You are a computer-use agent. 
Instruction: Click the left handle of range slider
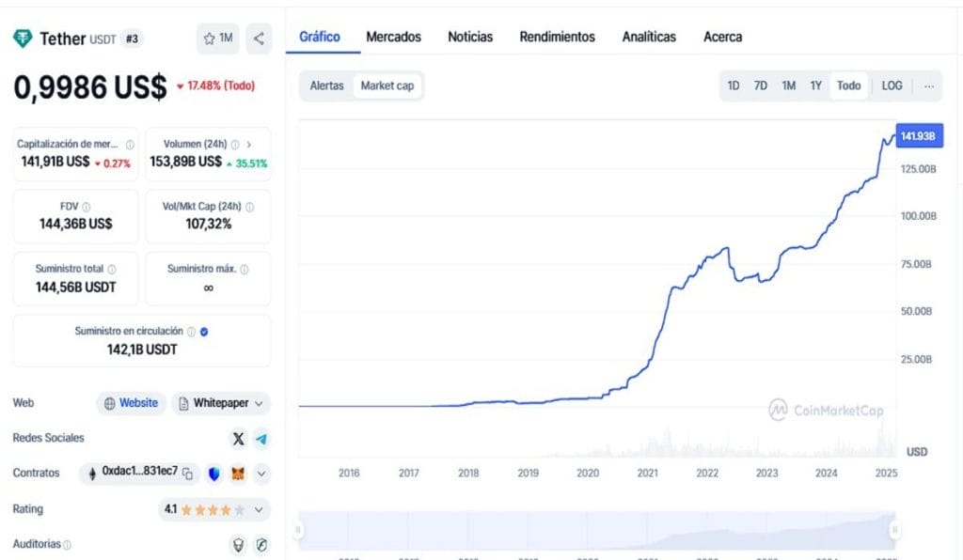click(x=298, y=530)
